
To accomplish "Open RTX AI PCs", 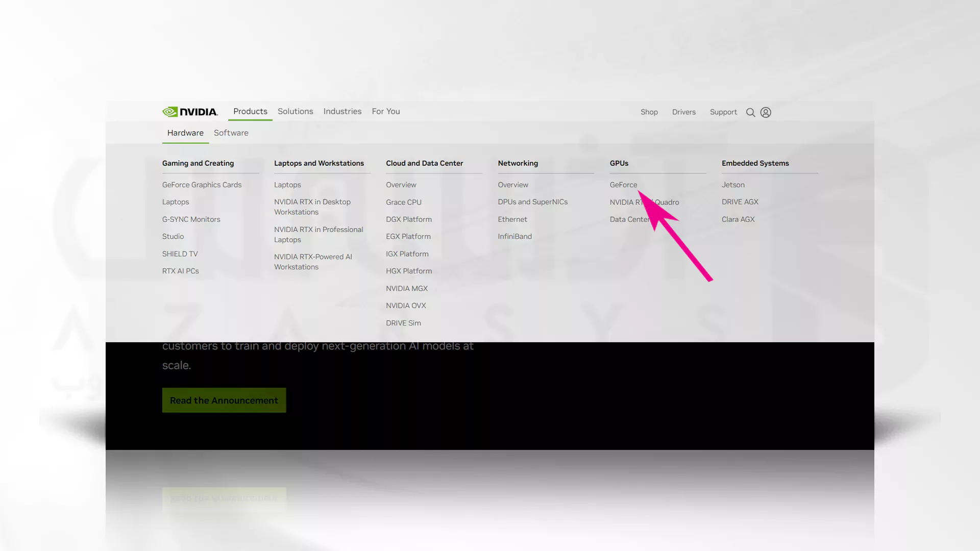I will (181, 271).
